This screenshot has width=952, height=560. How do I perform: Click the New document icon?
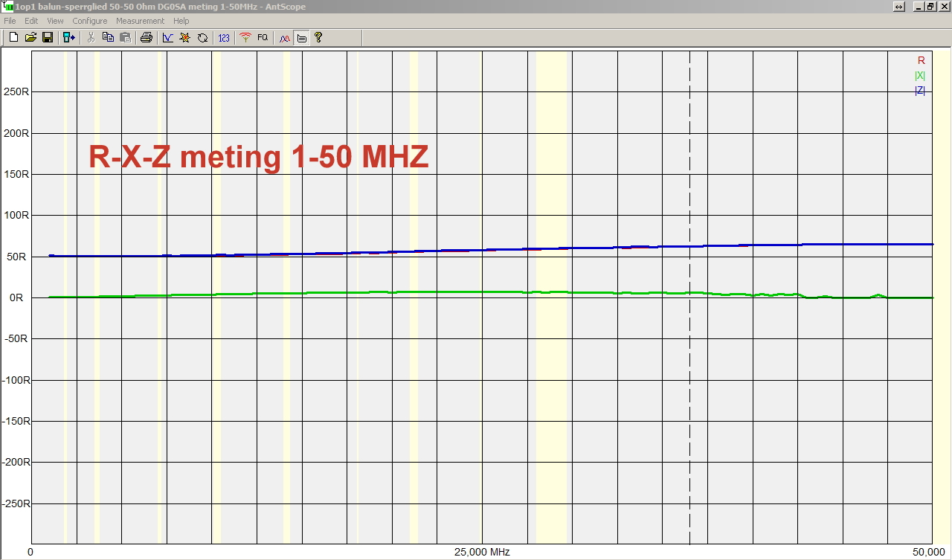[x=13, y=37]
